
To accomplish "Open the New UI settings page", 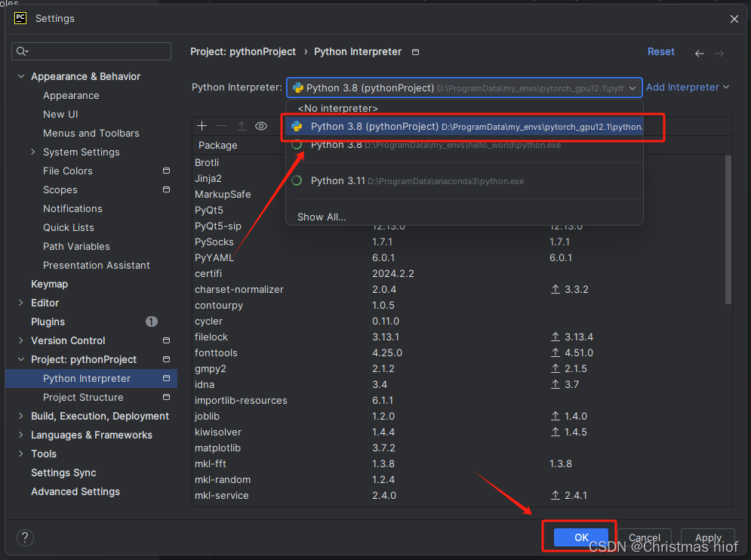I will coord(60,115).
